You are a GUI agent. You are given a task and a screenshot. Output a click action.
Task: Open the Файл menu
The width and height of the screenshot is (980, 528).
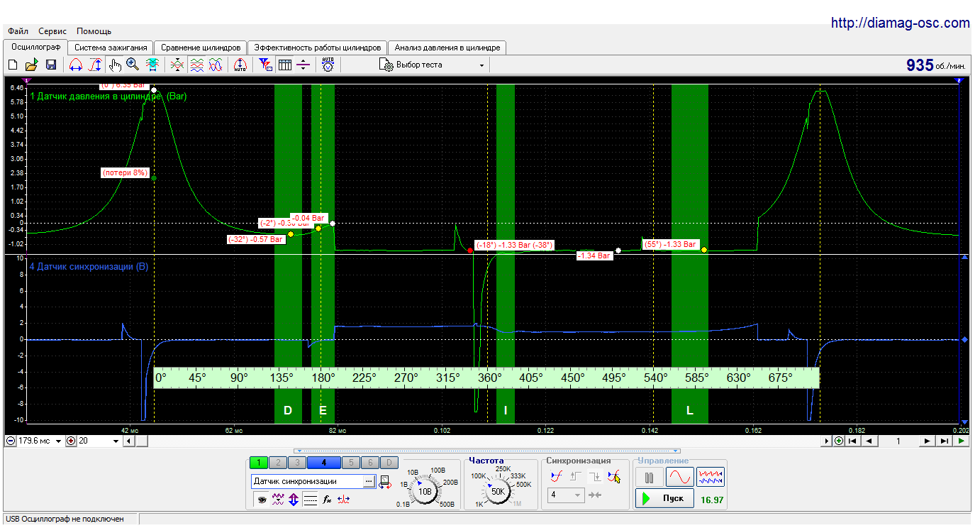pyautogui.click(x=18, y=31)
